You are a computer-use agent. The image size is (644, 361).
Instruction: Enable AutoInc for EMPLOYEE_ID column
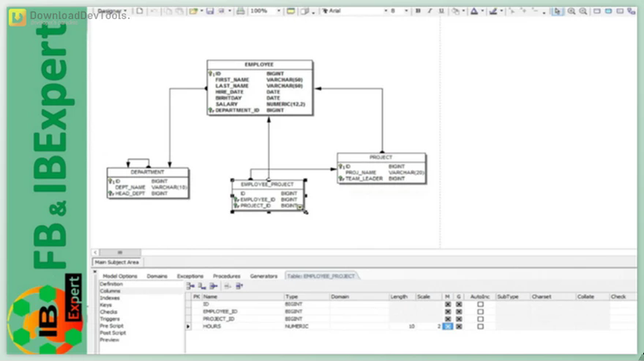point(480,312)
